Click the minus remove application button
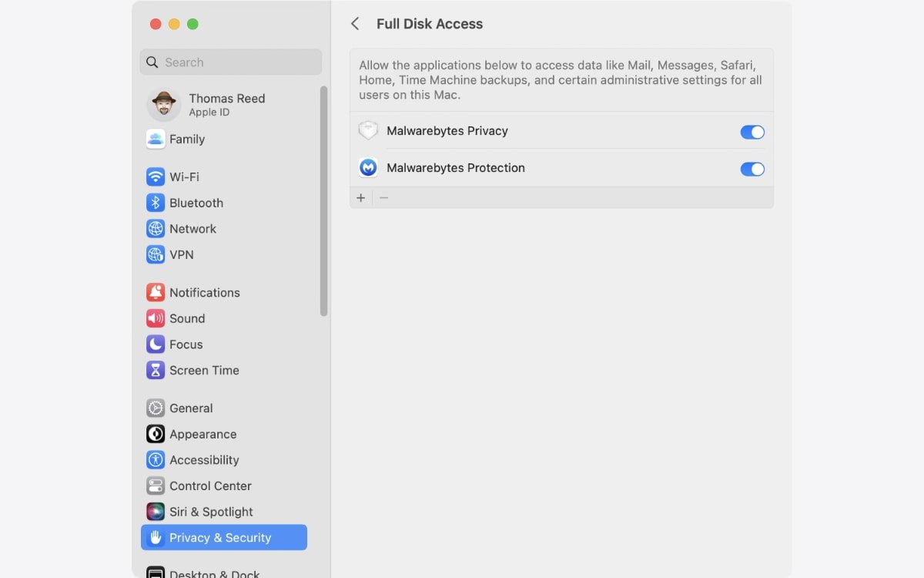Image resolution: width=924 pixels, height=578 pixels. coord(383,198)
